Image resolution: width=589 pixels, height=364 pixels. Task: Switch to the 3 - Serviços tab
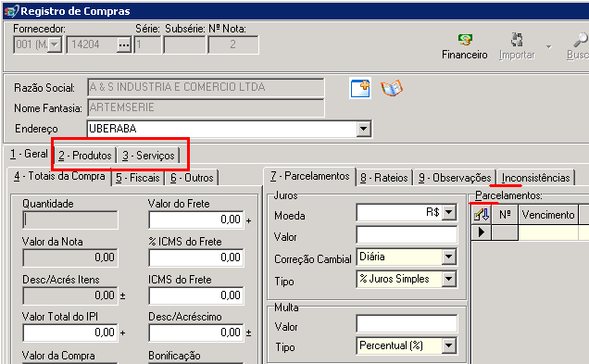tap(148, 156)
